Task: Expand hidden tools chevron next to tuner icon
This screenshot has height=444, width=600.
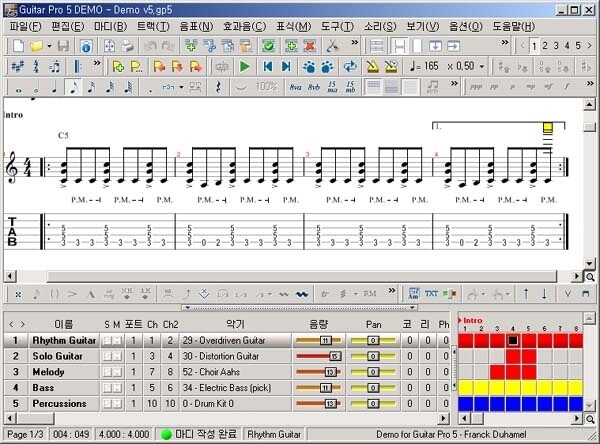Action: coord(355,42)
